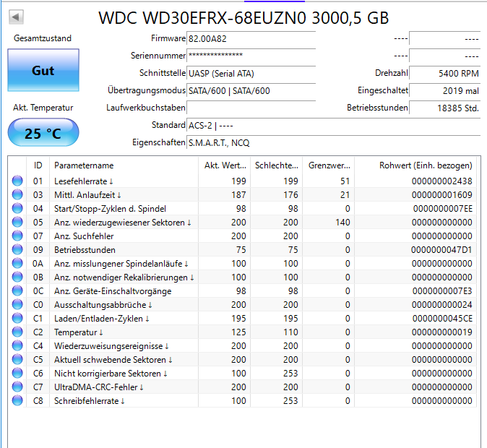Click the Schnittstelle field UASP (Serial ATA)
Screen dimensions: 487x448
tap(251, 73)
